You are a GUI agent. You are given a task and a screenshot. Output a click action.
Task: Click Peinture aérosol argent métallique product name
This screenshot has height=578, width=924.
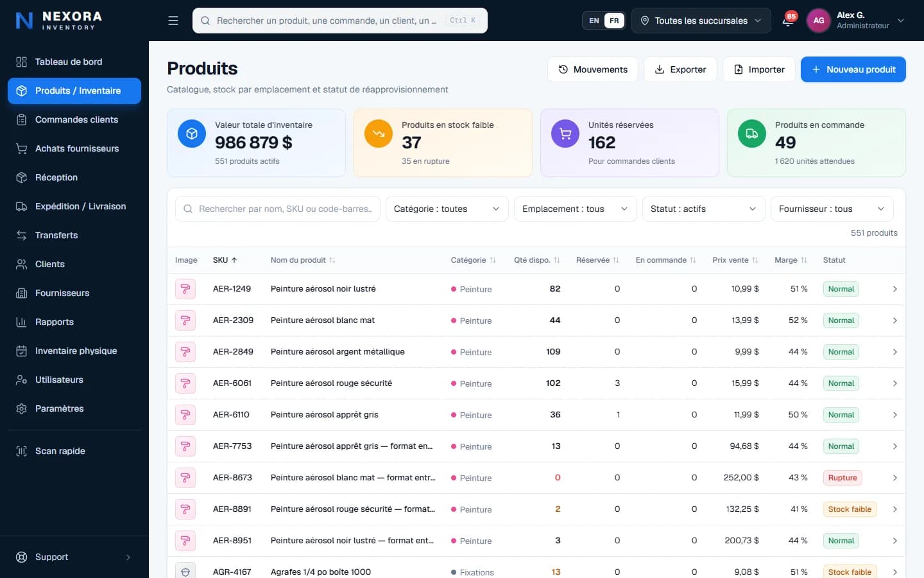[338, 352]
